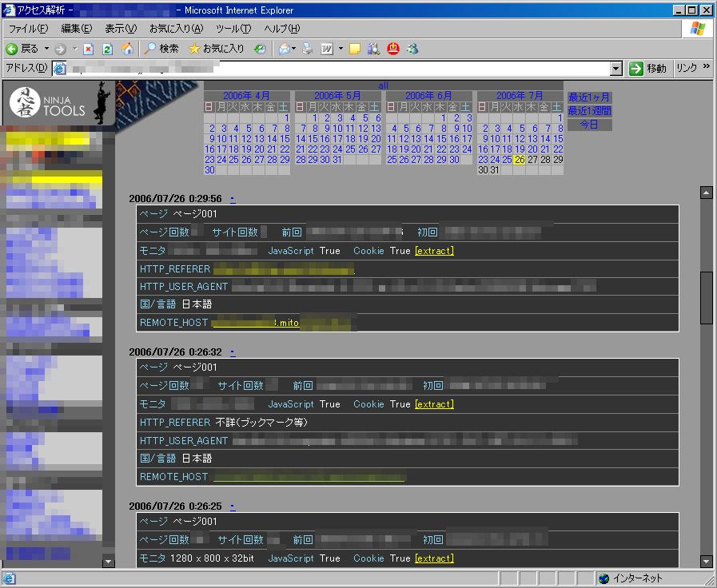Click the page icon in the address bar

tap(59, 69)
